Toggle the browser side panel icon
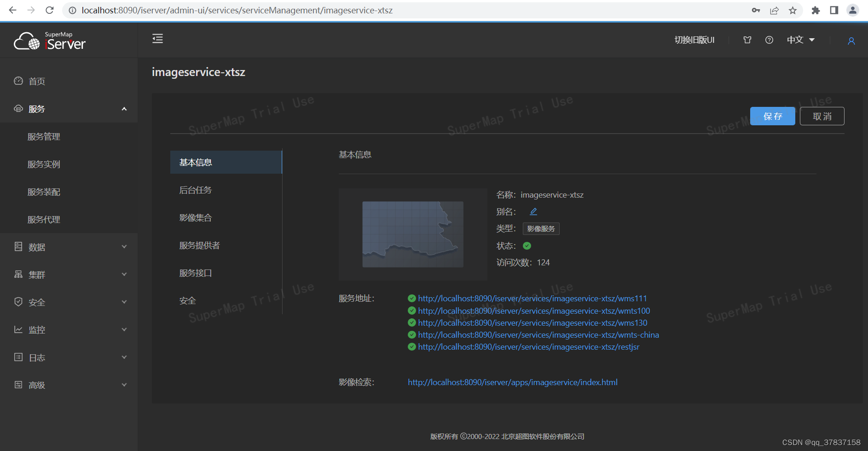 click(834, 10)
